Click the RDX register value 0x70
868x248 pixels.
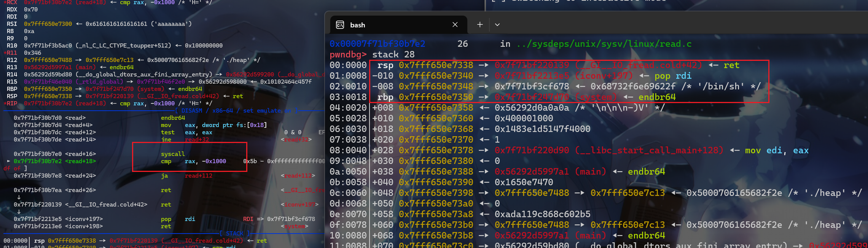click(x=31, y=10)
